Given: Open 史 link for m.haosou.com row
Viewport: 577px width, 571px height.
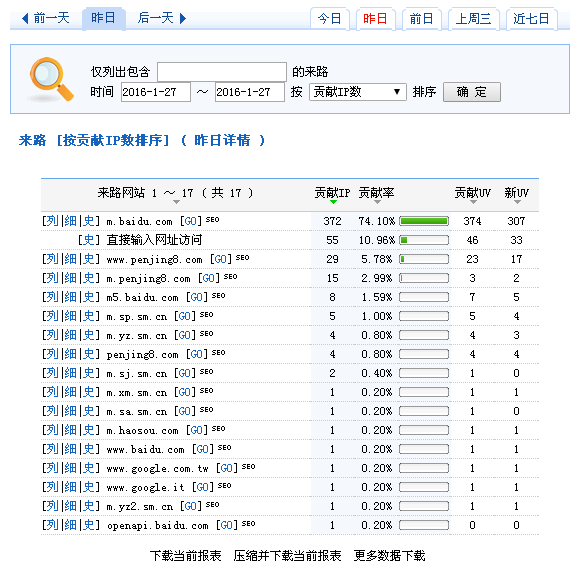Looking at the screenshot, I should tap(89, 430).
